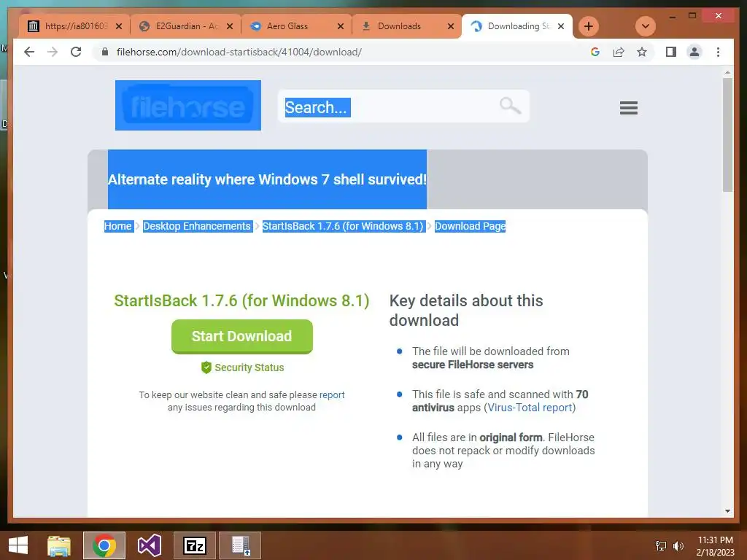747x560 pixels.
Task: Open the Virus-Total report link
Action: click(530, 408)
